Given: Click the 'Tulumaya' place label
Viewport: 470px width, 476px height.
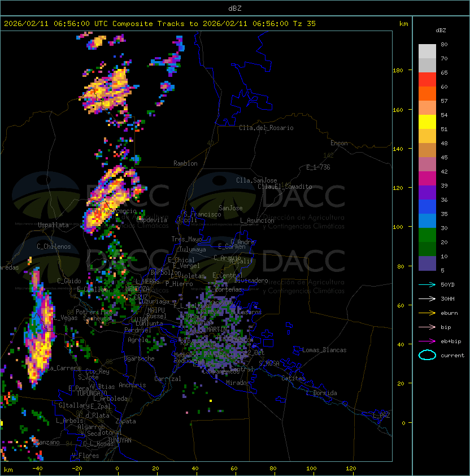Looking at the screenshot, I should point(193,249).
